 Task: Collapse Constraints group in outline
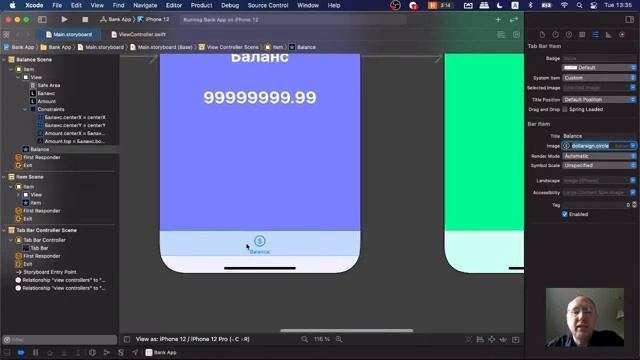[25, 109]
